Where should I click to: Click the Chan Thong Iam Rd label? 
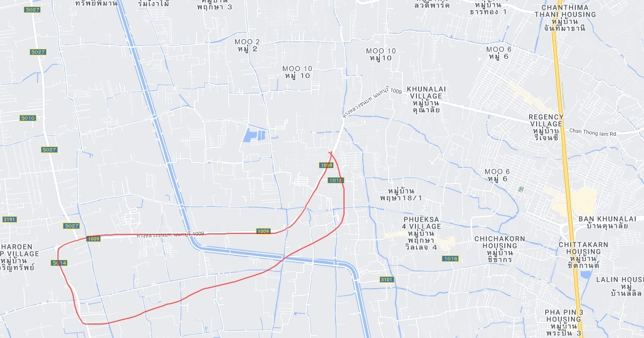pos(593,131)
